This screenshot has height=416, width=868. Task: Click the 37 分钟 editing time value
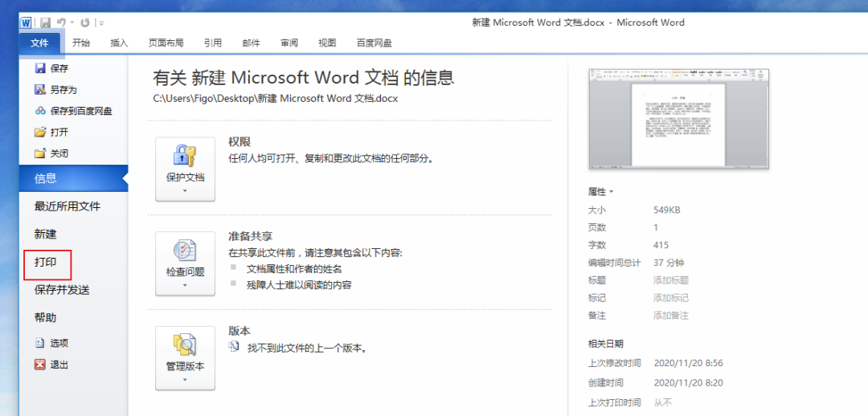(669, 263)
